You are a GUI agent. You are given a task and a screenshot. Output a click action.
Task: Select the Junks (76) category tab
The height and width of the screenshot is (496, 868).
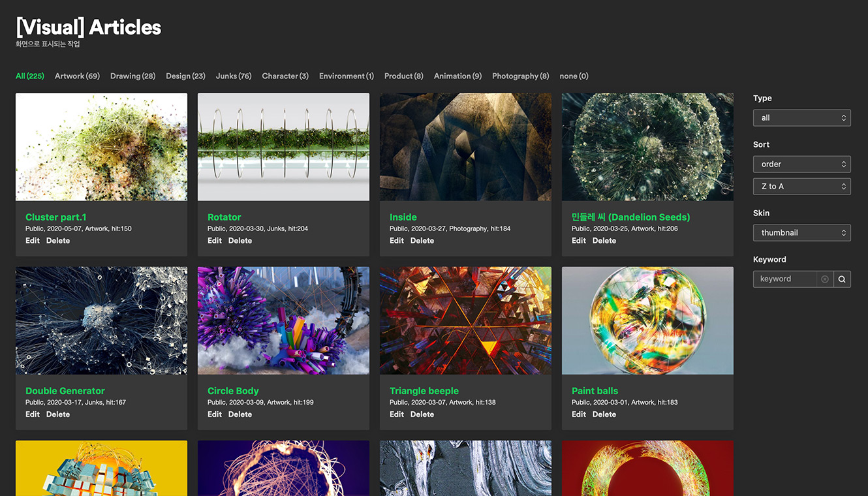[x=234, y=76]
